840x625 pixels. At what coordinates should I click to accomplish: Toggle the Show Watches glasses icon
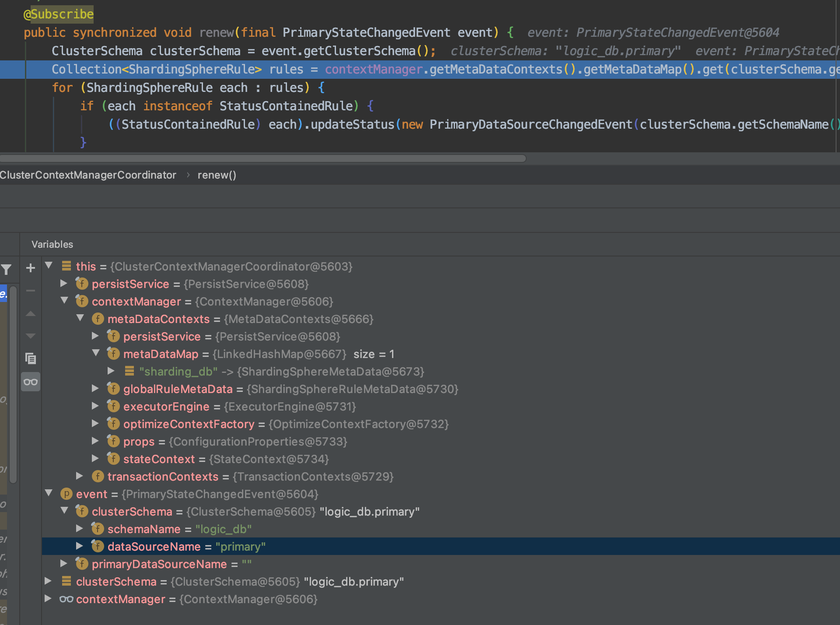point(30,381)
